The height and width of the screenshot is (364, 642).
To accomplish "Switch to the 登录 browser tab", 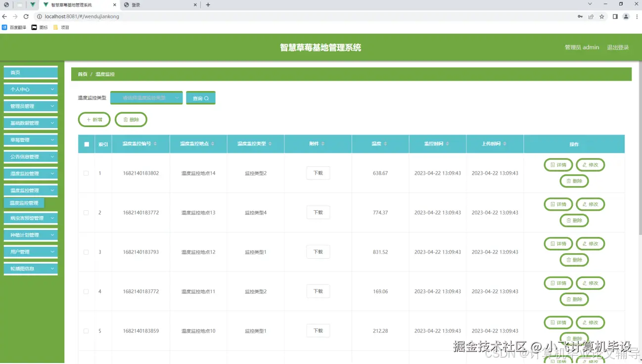I will pos(161,5).
